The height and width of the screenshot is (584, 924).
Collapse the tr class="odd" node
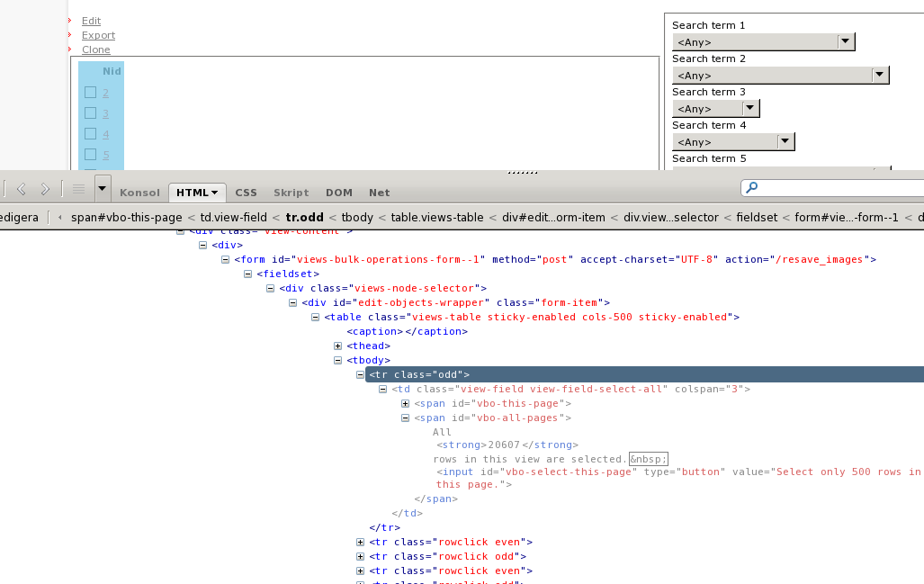point(360,374)
